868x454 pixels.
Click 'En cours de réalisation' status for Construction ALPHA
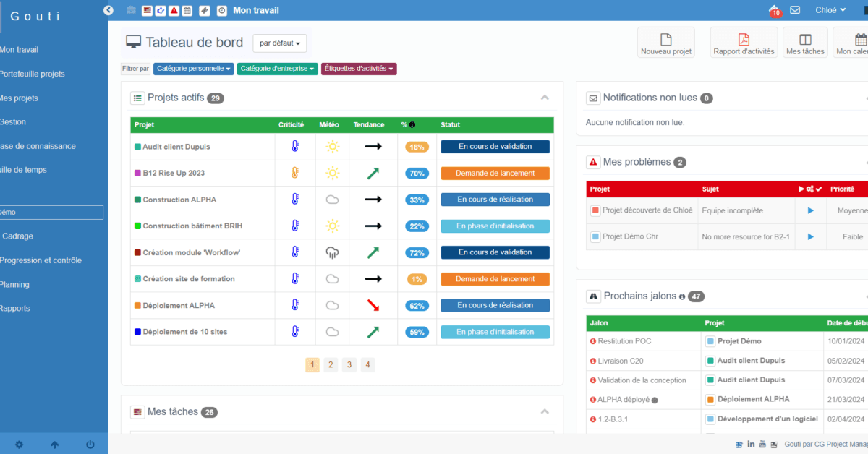(x=495, y=200)
